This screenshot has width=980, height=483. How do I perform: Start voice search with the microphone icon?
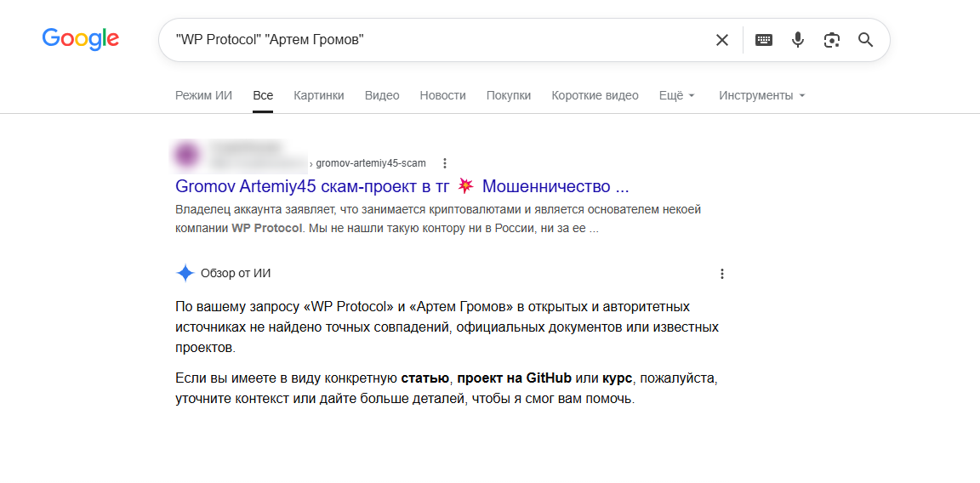click(797, 40)
